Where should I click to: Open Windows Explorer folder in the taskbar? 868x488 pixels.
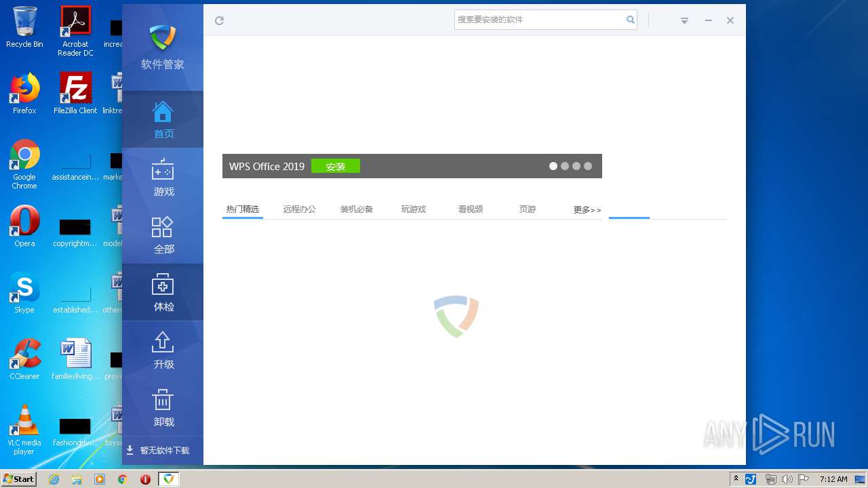77,479
